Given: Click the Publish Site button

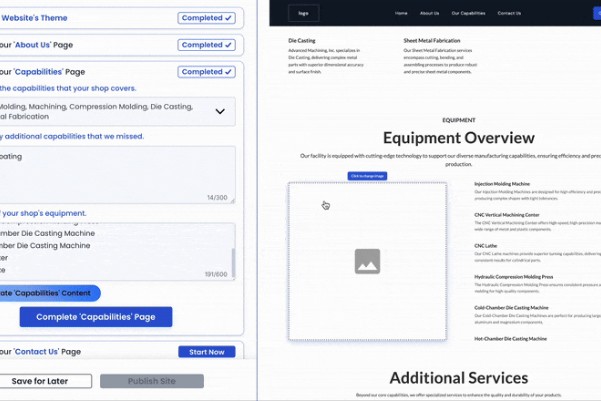Looking at the screenshot, I should 152,381.
